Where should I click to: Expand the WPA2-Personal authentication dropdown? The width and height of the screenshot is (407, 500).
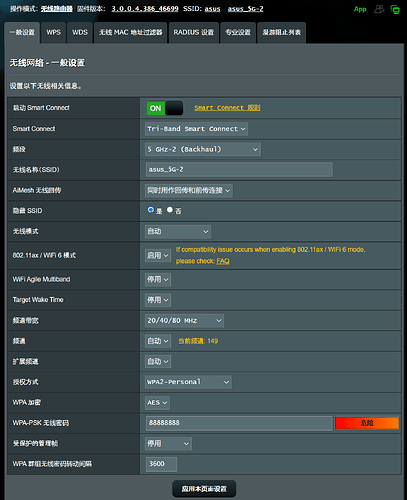pyautogui.click(x=188, y=382)
